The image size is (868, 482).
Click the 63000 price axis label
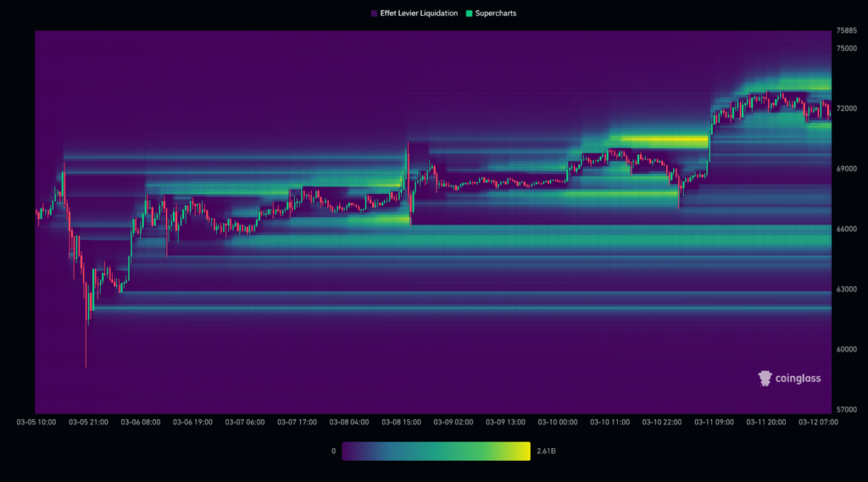847,290
